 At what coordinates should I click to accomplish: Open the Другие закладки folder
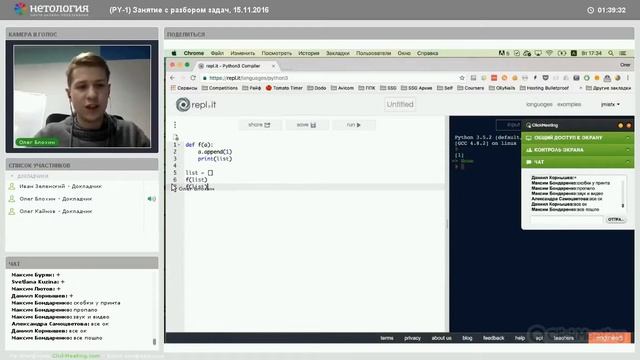pos(608,88)
